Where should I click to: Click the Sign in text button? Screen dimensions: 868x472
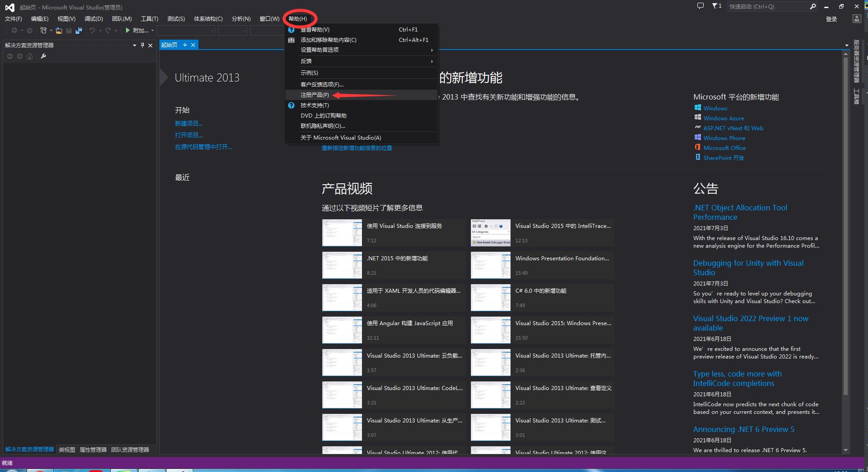(x=831, y=19)
